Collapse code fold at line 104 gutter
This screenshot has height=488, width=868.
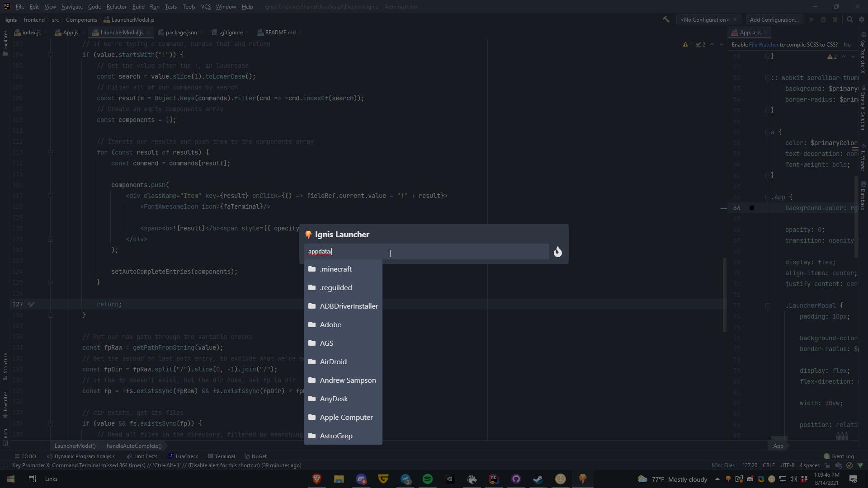pyautogui.click(x=51, y=55)
